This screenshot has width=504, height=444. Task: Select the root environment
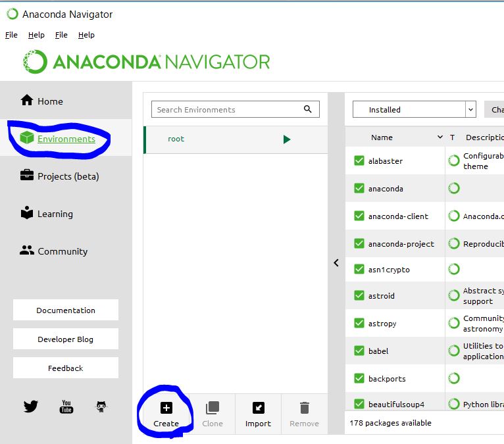tap(236, 139)
